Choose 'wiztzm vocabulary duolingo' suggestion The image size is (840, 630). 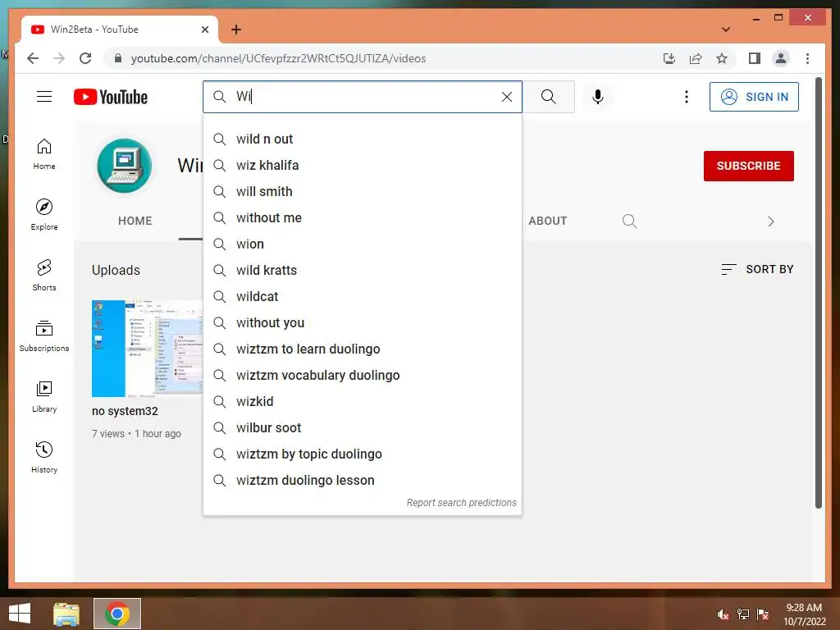(x=363, y=376)
